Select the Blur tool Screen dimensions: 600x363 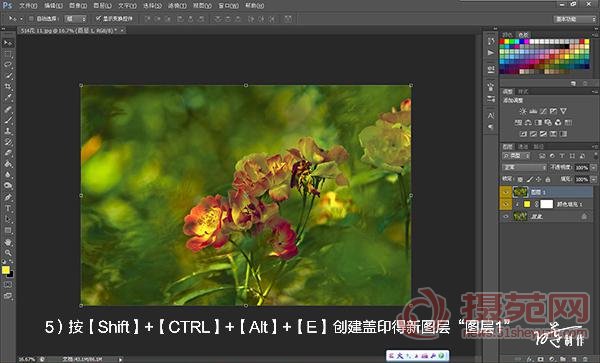(8, 175)
